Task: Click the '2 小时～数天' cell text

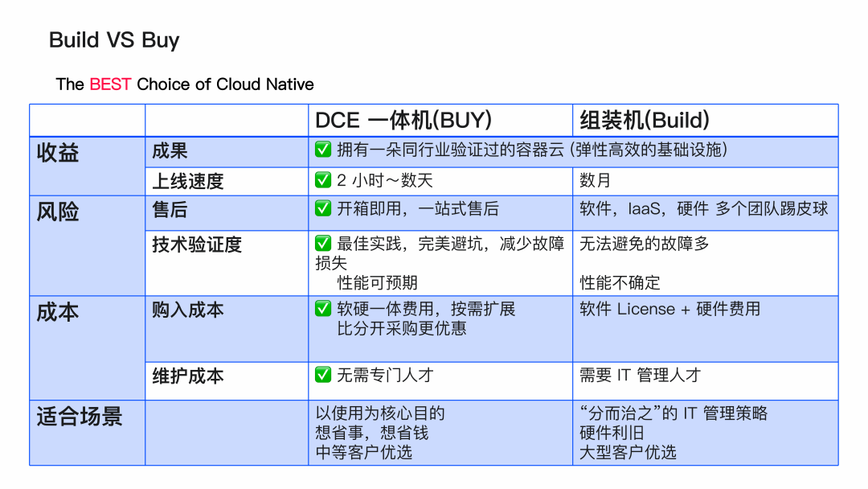Action: tap(385, 180)
